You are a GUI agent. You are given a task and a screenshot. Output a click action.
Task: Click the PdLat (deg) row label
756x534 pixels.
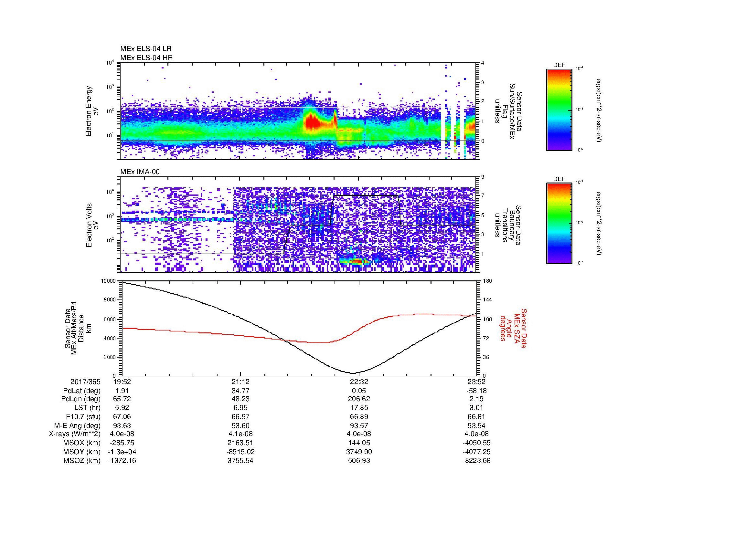tap(82, 391)
